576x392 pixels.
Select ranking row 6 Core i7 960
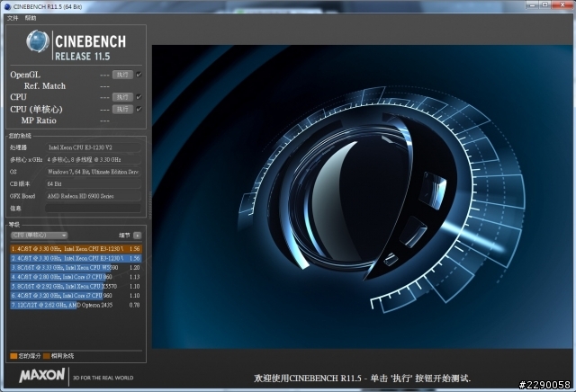[x=76, y=296]
